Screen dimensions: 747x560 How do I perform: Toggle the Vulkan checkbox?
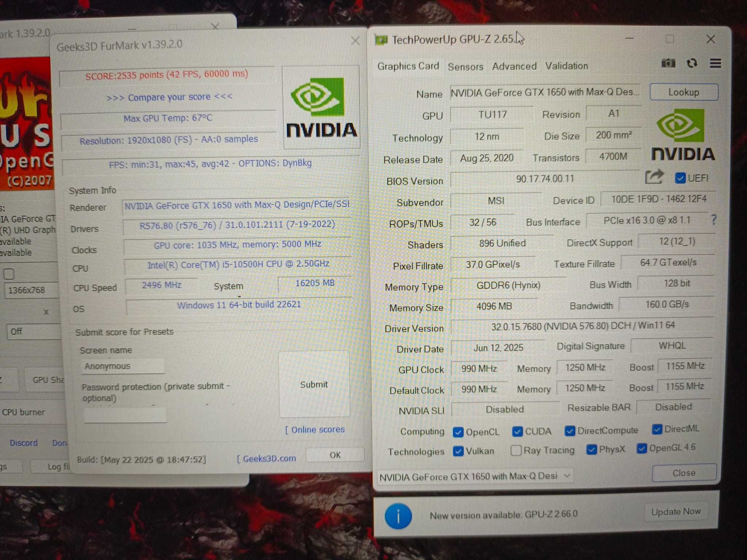458,451
